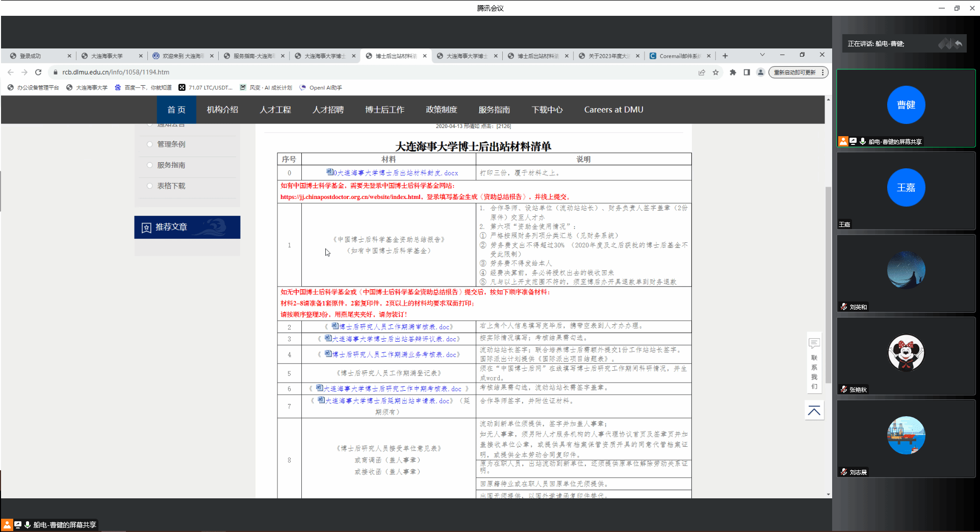Open the Chrome extensions puzzle icon

pos(733,72)
